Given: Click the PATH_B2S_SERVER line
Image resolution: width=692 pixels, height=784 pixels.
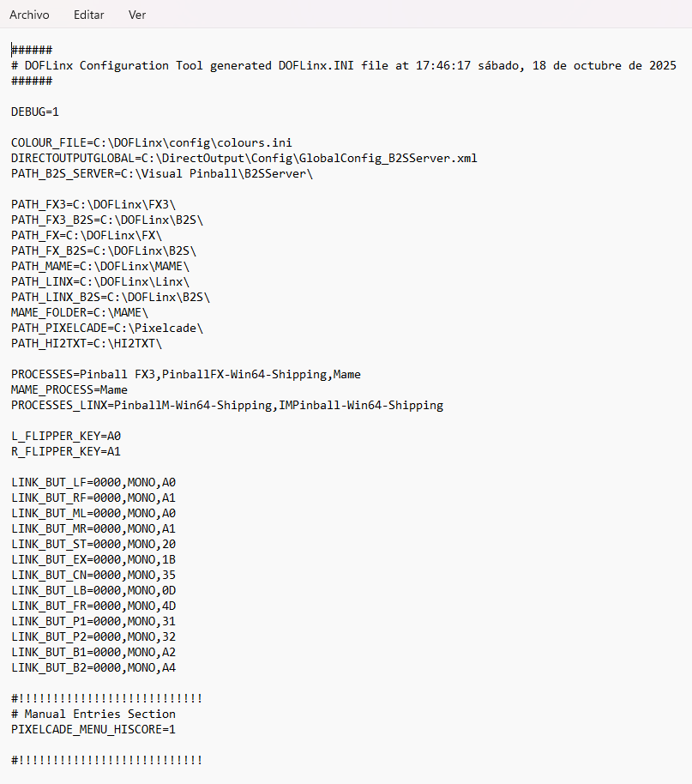Looking at the screenshot, I should 162,173.
